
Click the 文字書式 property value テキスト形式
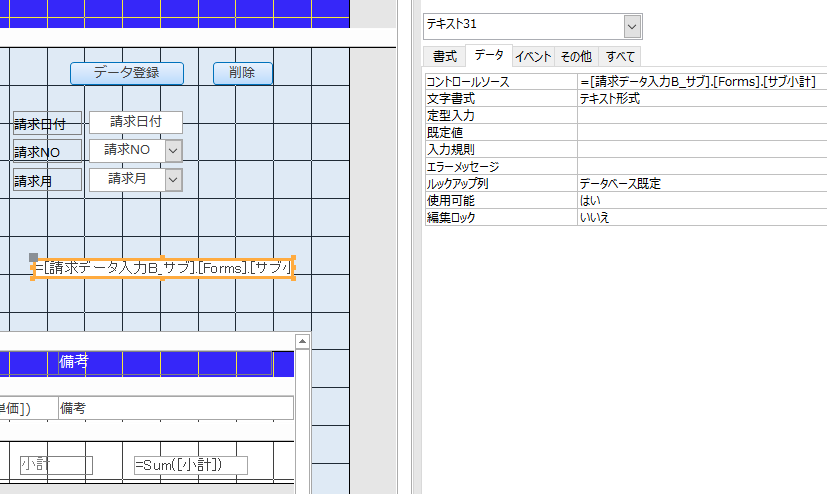point(702,99)
